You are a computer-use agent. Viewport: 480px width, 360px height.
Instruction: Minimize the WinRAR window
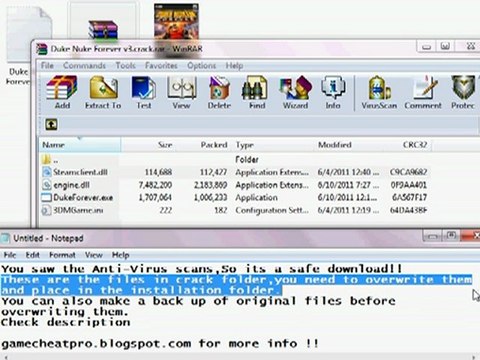pyautogui.click(x=426, y=47)
